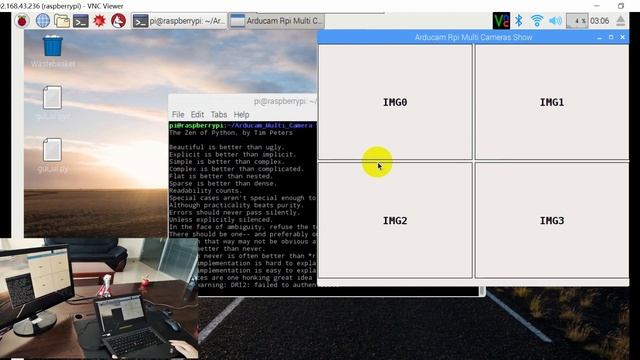Minimize the Arducam Rpi Multi Cameras Show window
Viewport: 640px width, 360px height.
tap(599, 37)
